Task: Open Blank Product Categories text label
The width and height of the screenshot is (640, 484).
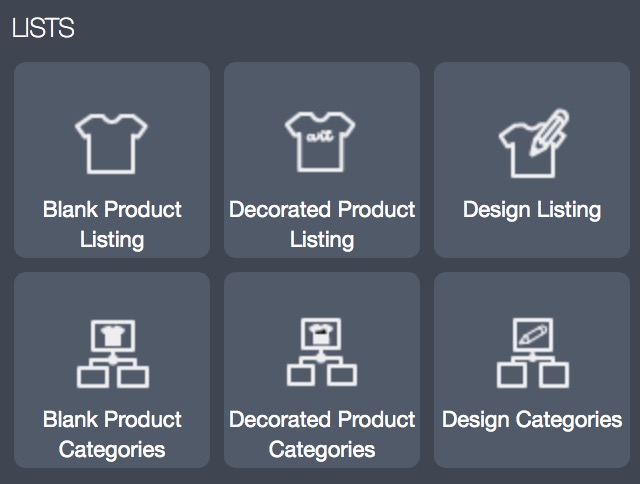Action: pyautogui.click(x=112, y=435)
